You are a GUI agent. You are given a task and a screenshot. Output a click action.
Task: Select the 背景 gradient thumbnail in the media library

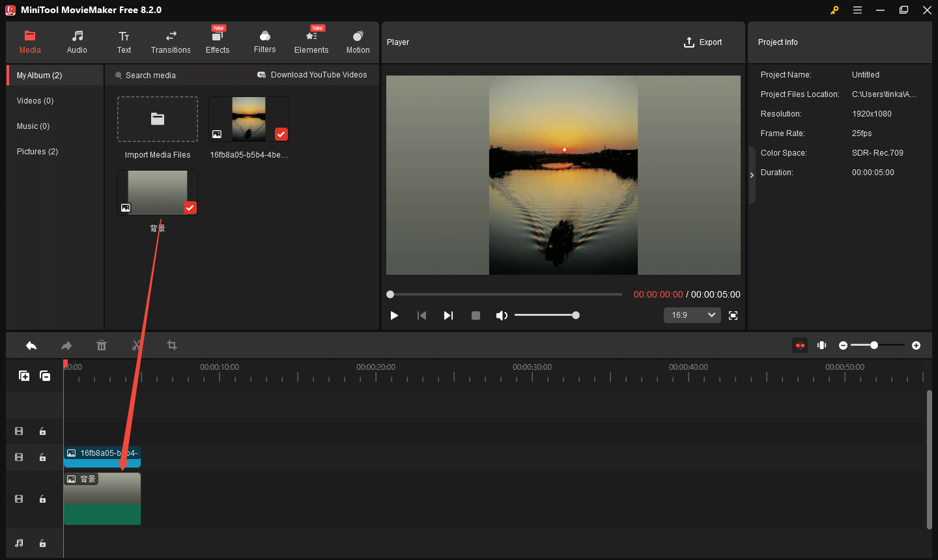pyautogui.click(x=158, y=193)
